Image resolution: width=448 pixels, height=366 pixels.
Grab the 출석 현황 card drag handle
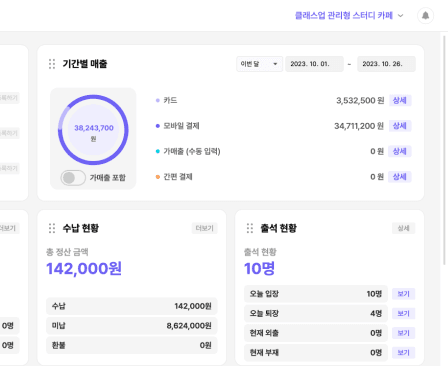250,228
